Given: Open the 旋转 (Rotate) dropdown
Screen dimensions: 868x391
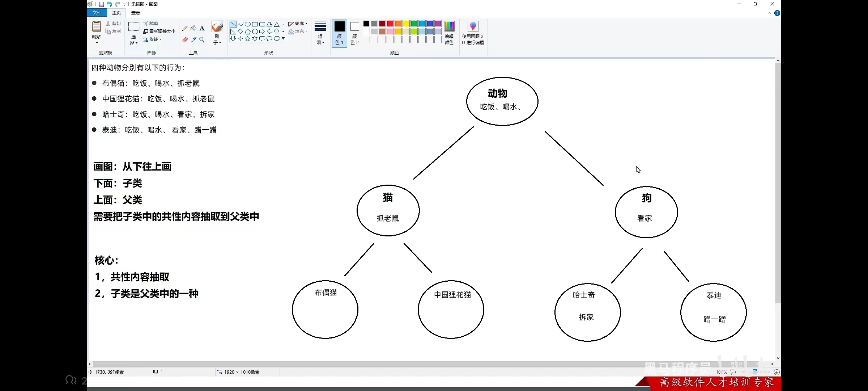Looking at the screenshot, I should 153,39.
